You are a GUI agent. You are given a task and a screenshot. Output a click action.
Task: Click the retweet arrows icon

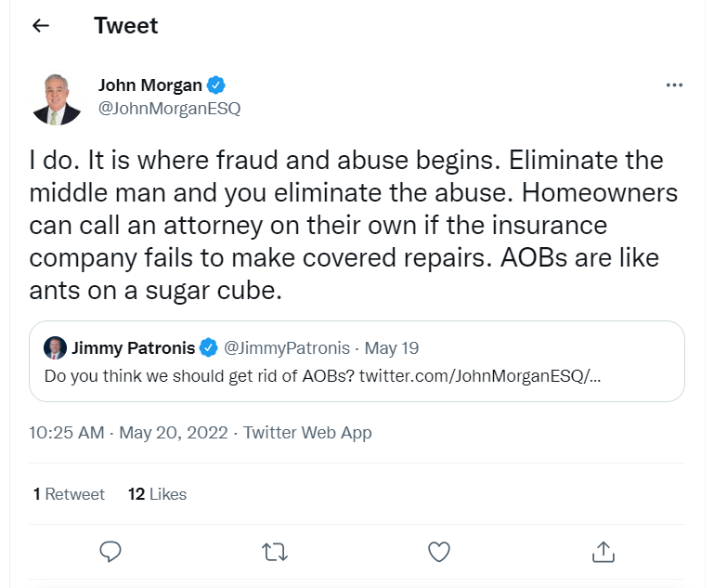click(275, 552)
